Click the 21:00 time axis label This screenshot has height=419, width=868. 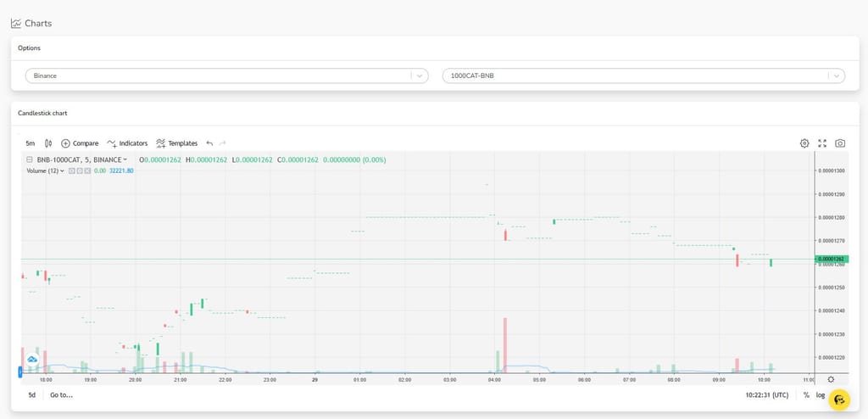[180, 380]
